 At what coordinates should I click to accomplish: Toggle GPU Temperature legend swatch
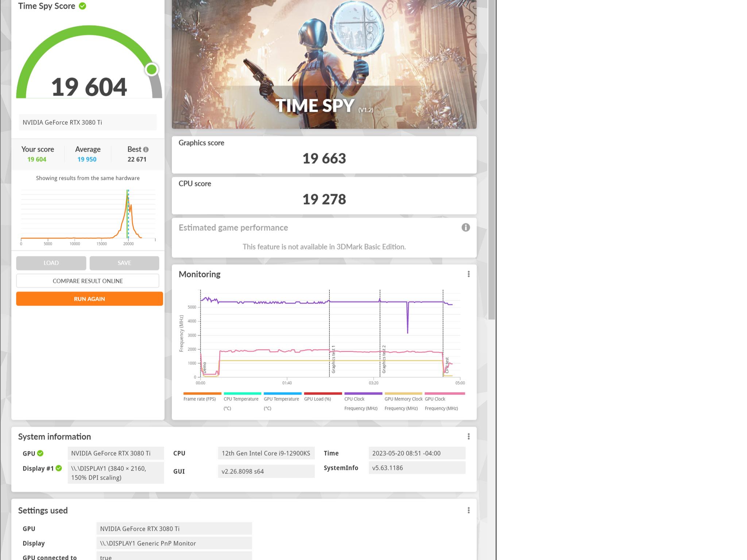pos(283,393)
